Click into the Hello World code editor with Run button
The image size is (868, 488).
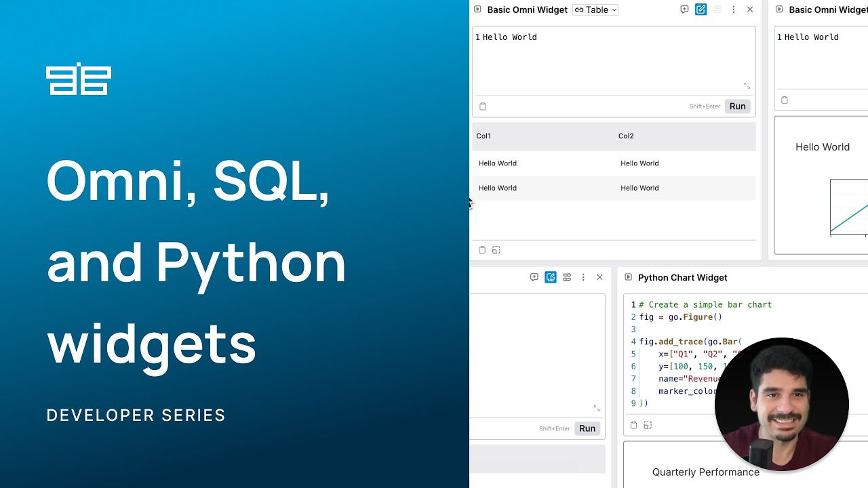614,61
